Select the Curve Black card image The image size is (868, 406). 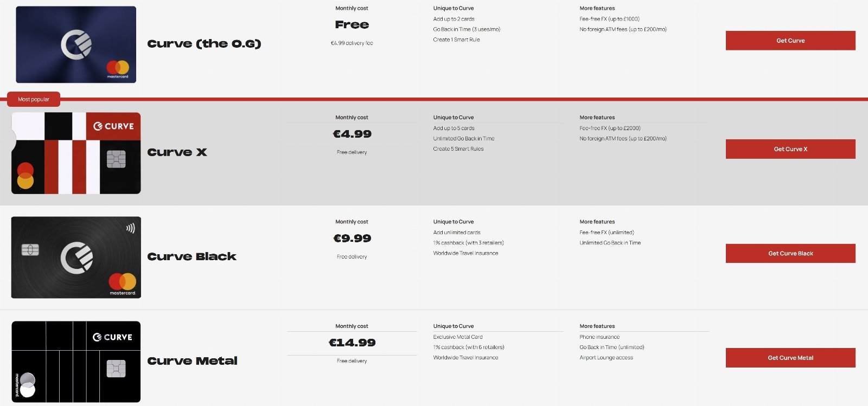coord(76,257)
